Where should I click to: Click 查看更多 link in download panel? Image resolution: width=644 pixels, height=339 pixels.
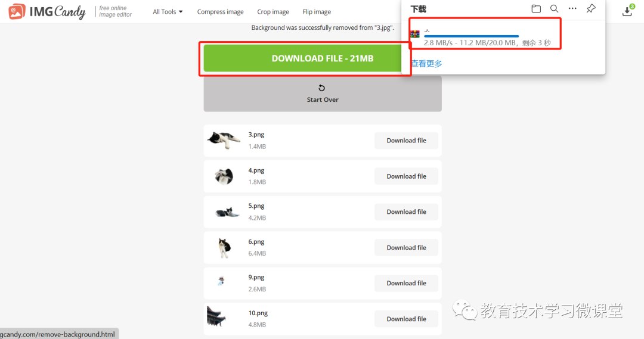click(x=427, y=64)
